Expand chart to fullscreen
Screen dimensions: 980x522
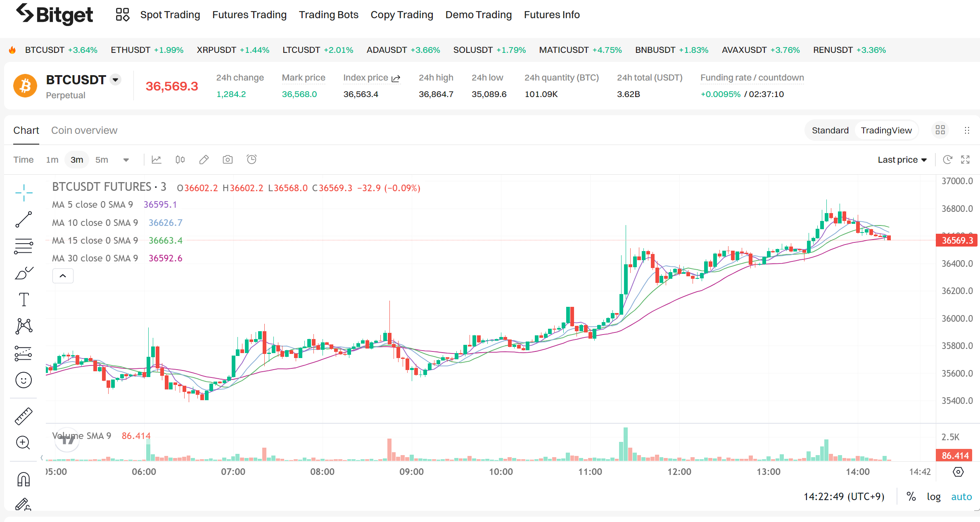tap(965, 160)
